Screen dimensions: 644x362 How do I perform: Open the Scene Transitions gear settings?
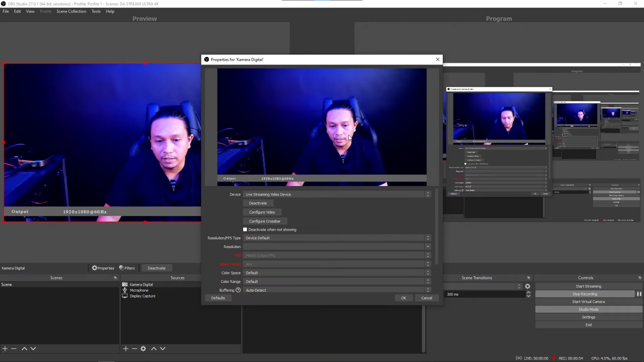click(527, 287)
